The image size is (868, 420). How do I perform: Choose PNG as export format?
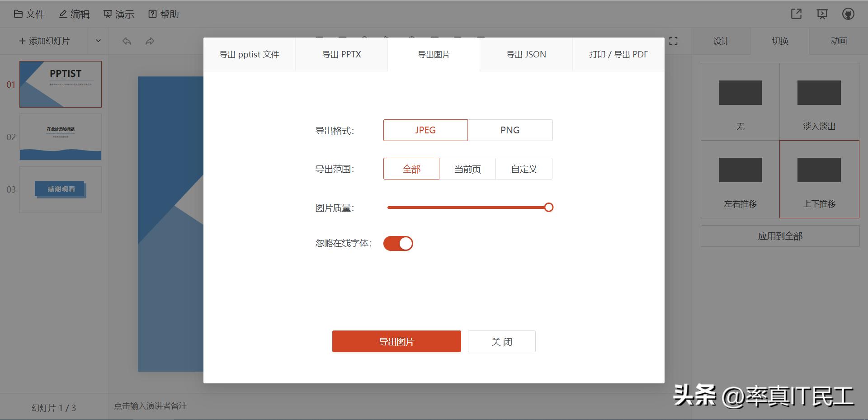tap(509, 130)
